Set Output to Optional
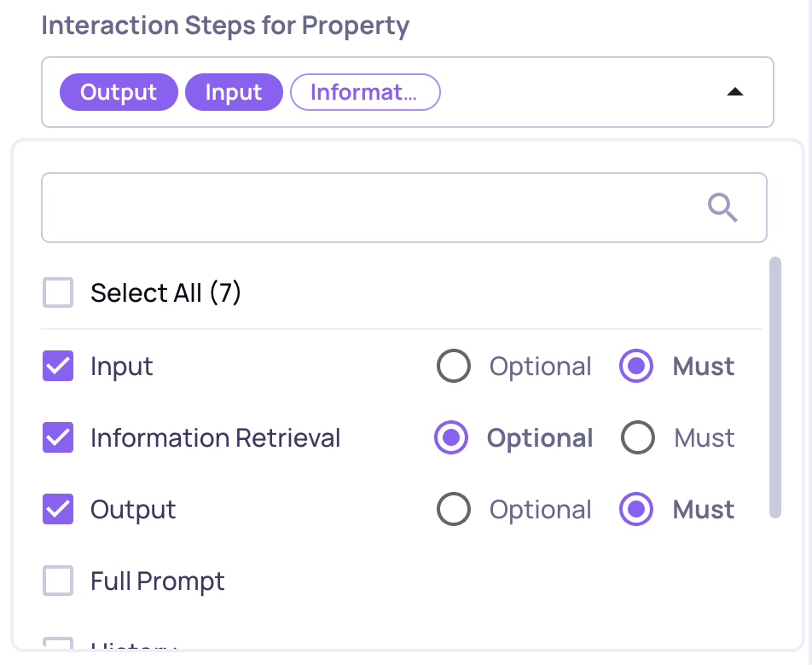Viewport: 812px width, 665px height. [453, 510]
